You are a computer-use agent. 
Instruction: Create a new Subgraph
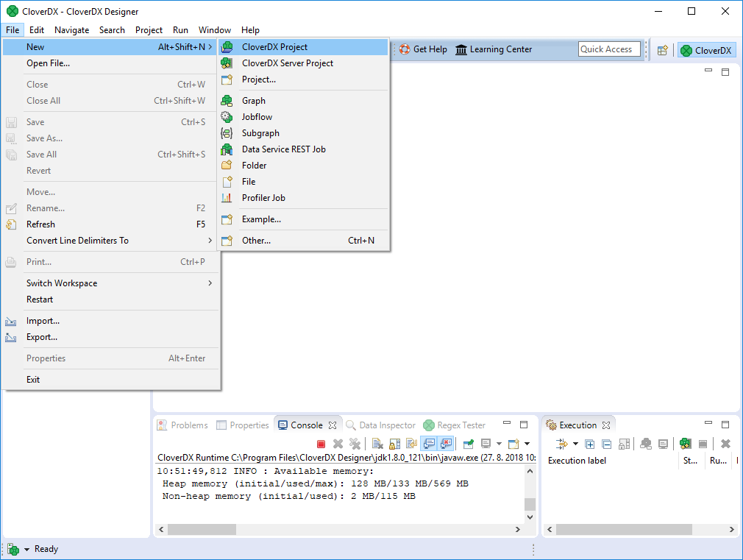(260, 133)
